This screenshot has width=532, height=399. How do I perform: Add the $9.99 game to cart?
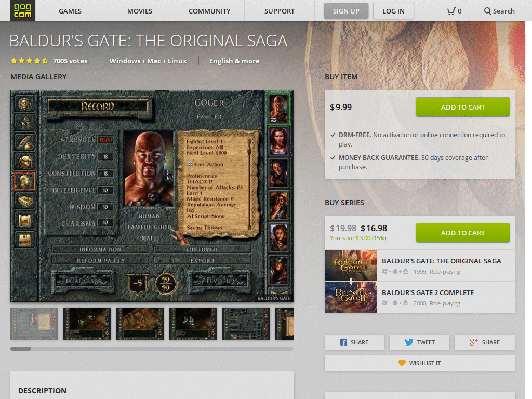pyautogui.click(x=462, y=107)
